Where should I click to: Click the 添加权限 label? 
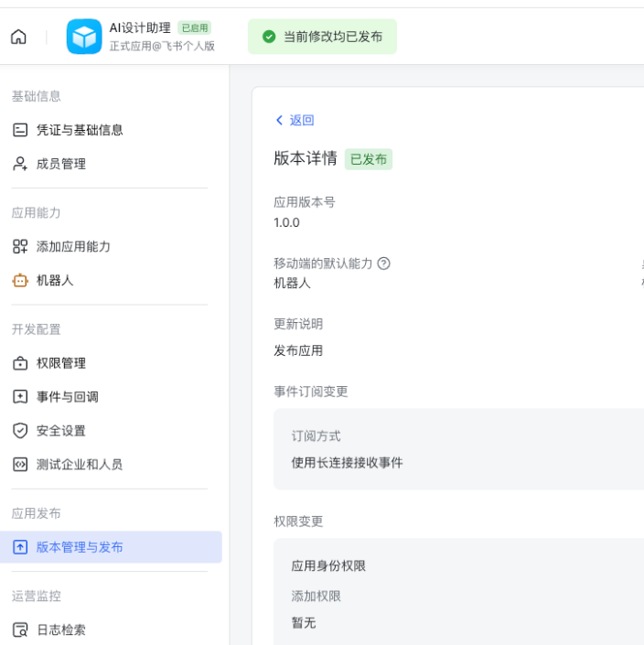pyautogui.click(x=316, y=596)
